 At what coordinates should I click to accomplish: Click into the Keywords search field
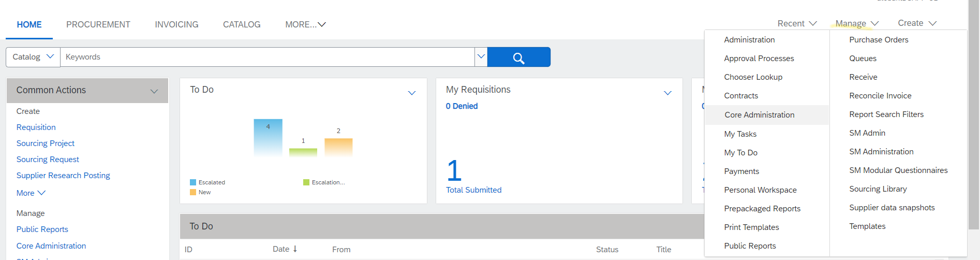[x=267, y=57]
